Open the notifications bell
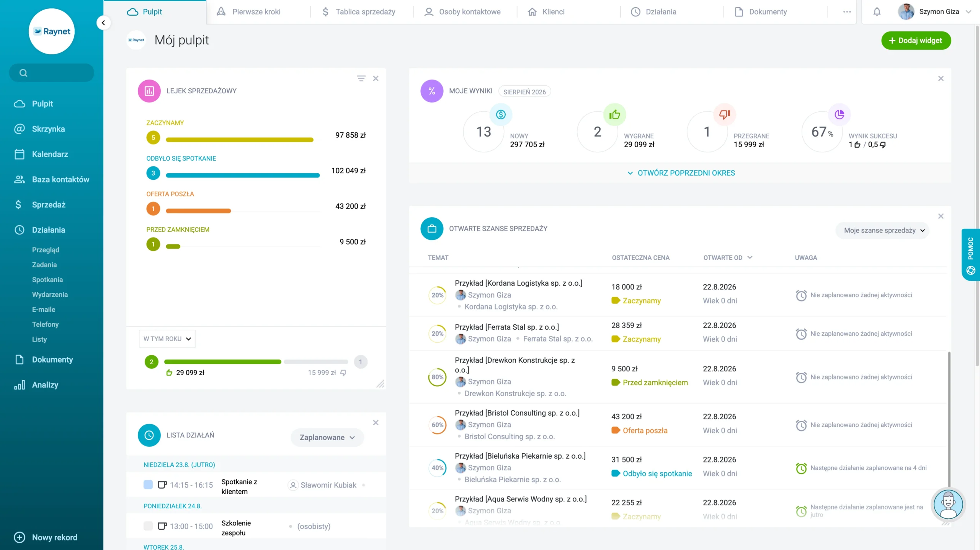This screenshot has height=550, width=980. pos(877,12)
